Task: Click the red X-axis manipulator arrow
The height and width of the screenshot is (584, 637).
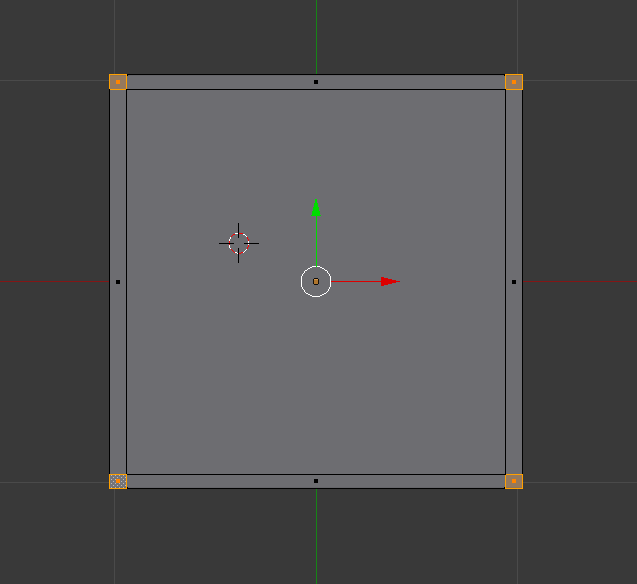Action: coord(390,281)
